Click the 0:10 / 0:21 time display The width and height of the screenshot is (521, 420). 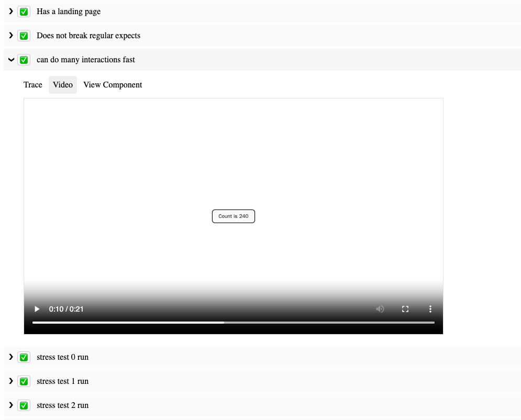[x=66, y=309]
